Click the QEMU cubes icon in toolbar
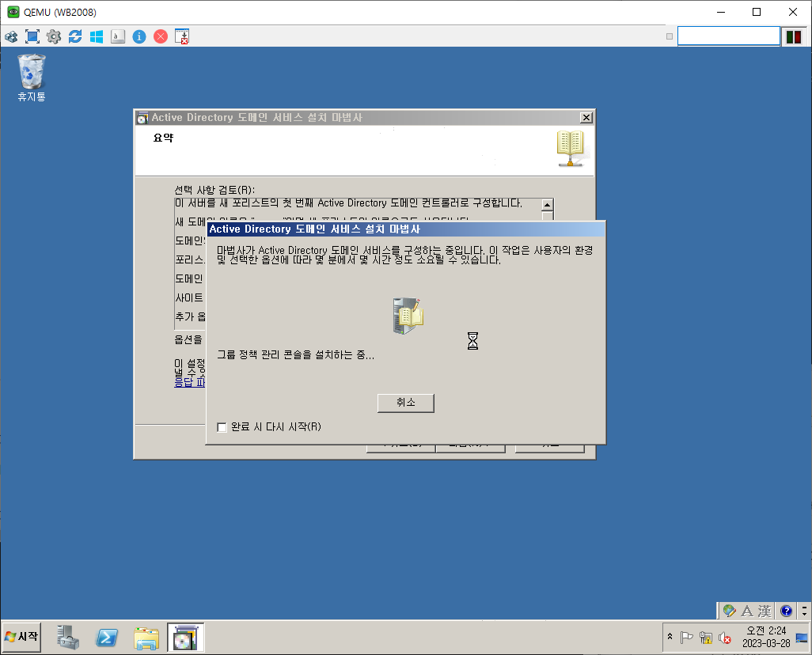The width and height of the screenshot is (812, 655). pos(11,36)
